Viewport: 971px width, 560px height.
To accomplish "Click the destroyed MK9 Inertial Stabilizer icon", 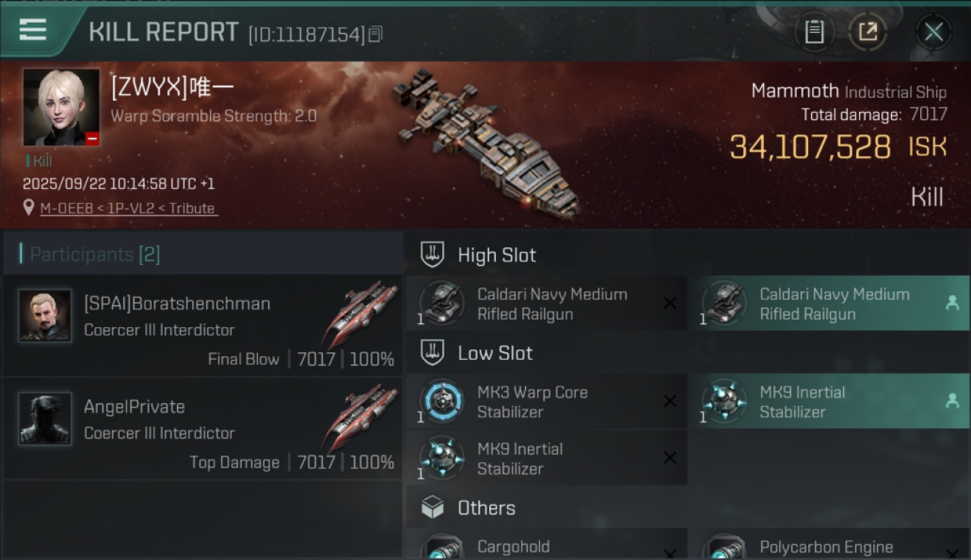I will coord(441,458).
